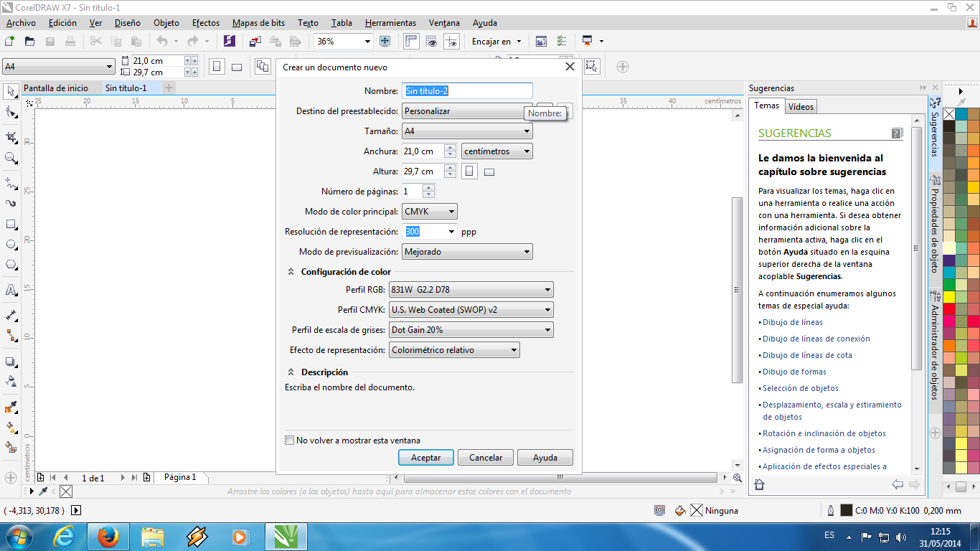The height and width of the screenshot is (551, 980).
Task: Select the Color Eyedropper tool
Action: (11, 408)
